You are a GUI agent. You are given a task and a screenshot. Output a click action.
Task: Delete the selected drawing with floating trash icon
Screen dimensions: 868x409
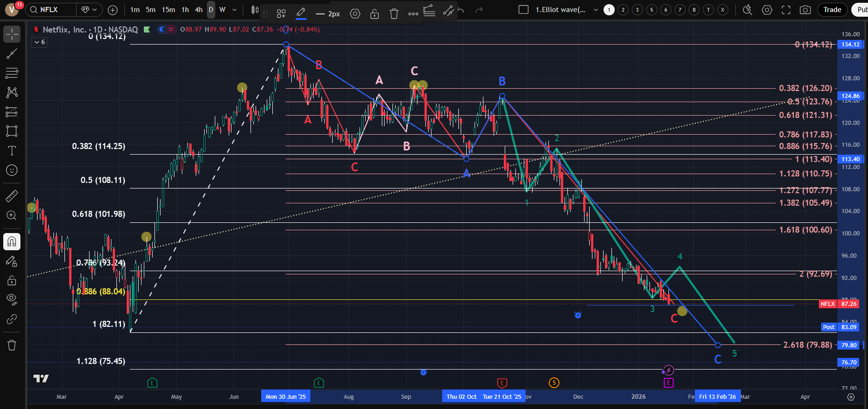pos(394,14)
